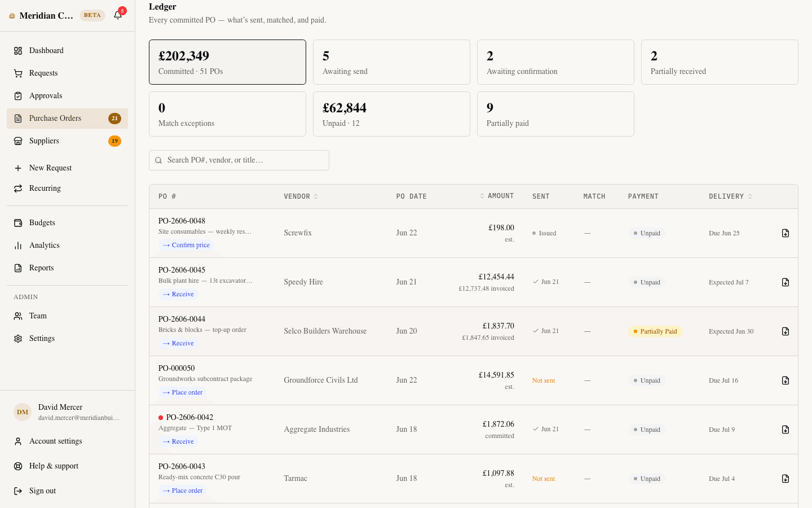Image resolution: width=812 pixels, height=508 pixels.
Task: Open Approvals section
Action: pyautogui.click(x=67, y=96)
